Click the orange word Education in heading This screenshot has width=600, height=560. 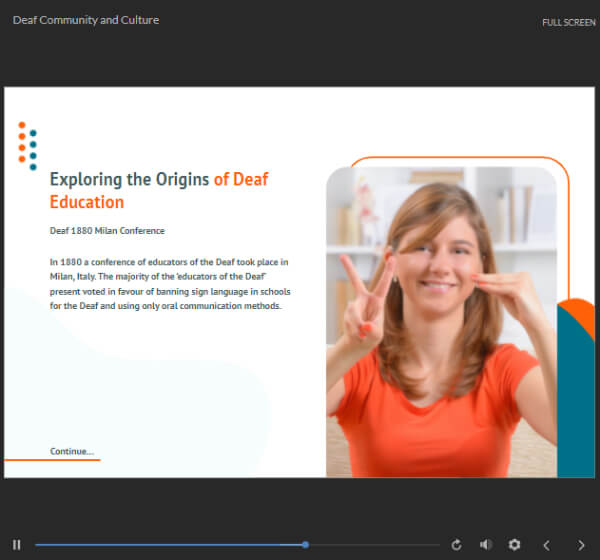click(x=87, y=202)
